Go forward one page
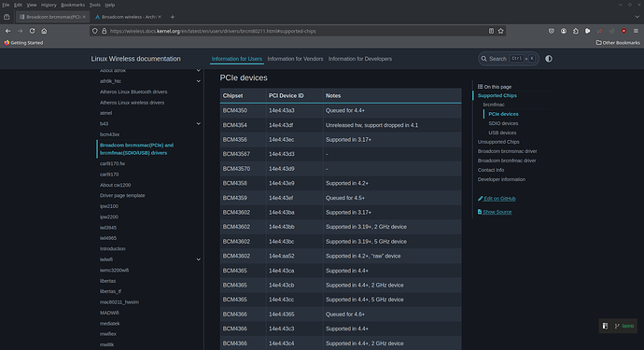Viewport: 644px width, 350px height. (x=20, y=31)
